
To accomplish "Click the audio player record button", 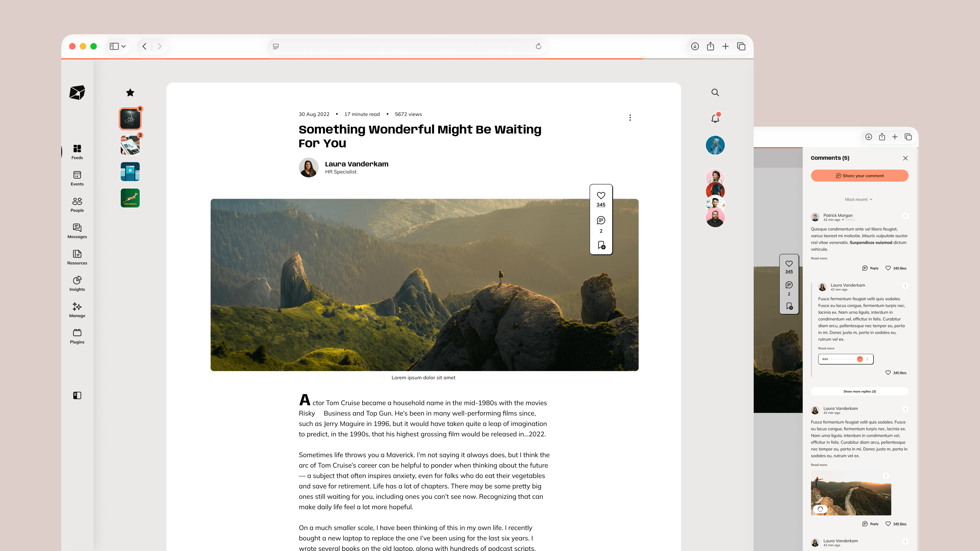I will 860,359.
